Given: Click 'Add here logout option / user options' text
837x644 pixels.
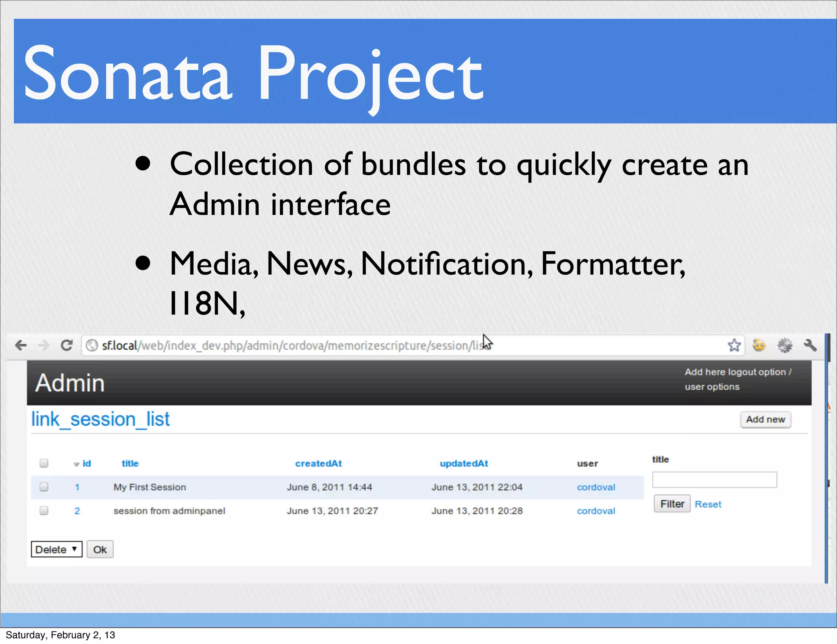Looking at the screenshot, I should (x=738, y=379).
